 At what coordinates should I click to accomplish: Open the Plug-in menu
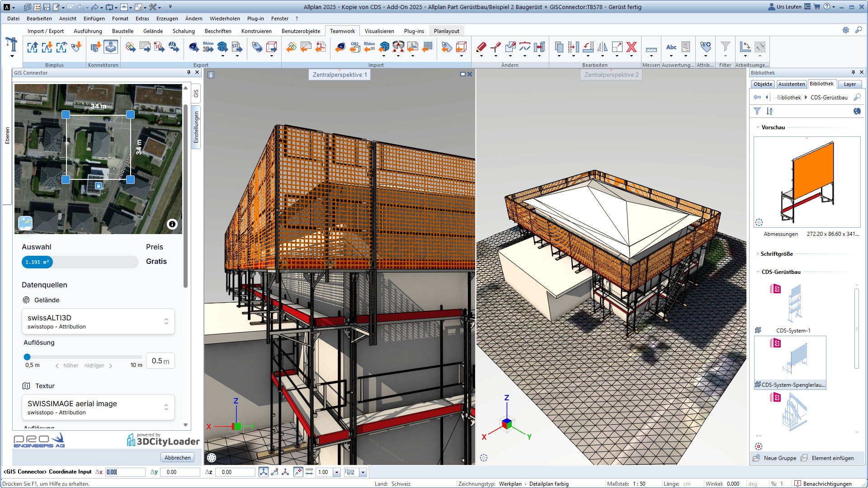pyautogui.click(x=255, y=19)
